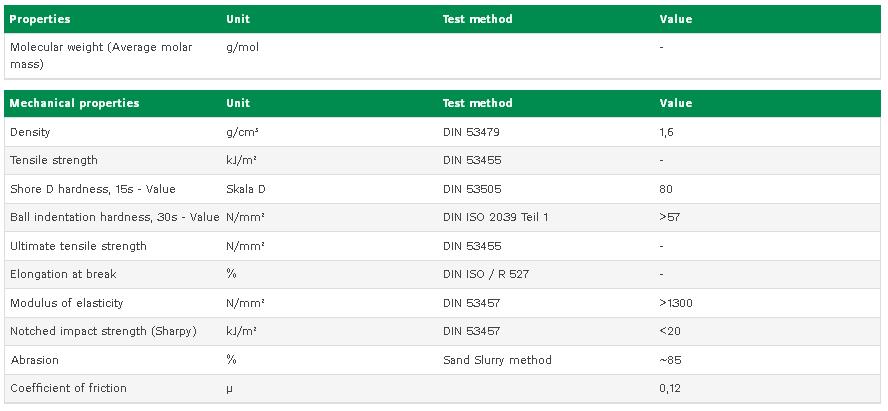Click the g/mol unit cell
Image resolution: width=888 pixels, height=411 pixels.
point(242,48)
